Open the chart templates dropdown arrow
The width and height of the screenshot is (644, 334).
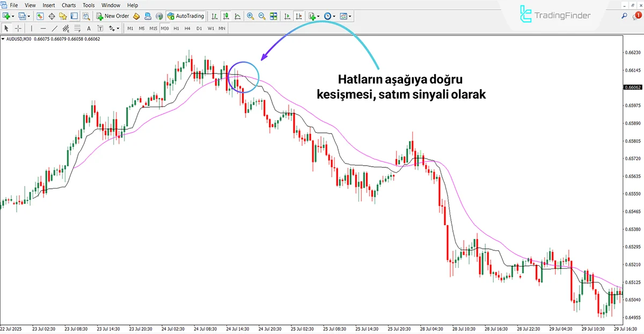click(x=349, y=16)
